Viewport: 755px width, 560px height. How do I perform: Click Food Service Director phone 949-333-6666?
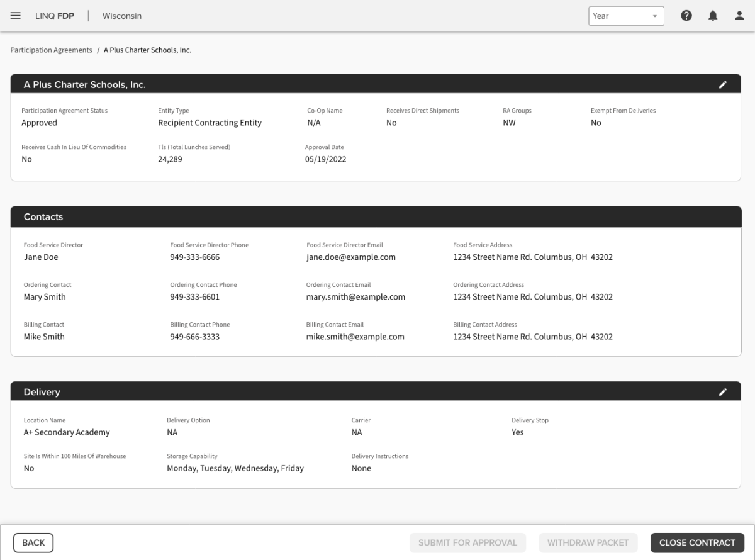194,257
